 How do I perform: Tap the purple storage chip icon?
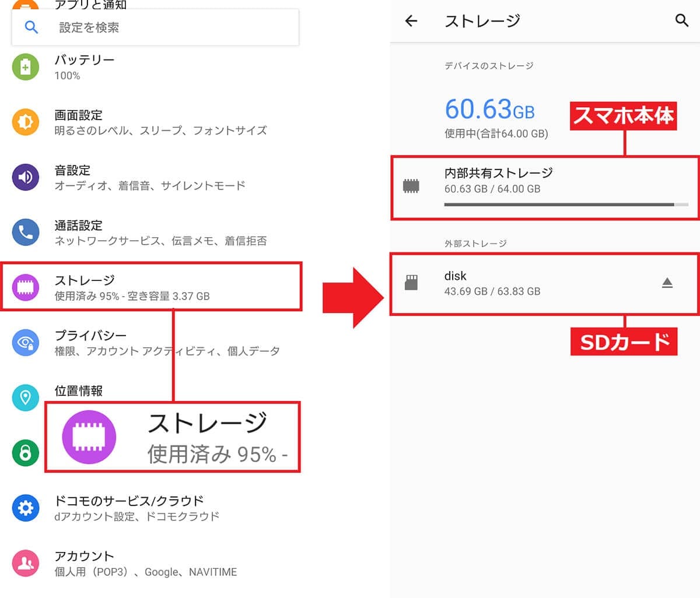26,287
